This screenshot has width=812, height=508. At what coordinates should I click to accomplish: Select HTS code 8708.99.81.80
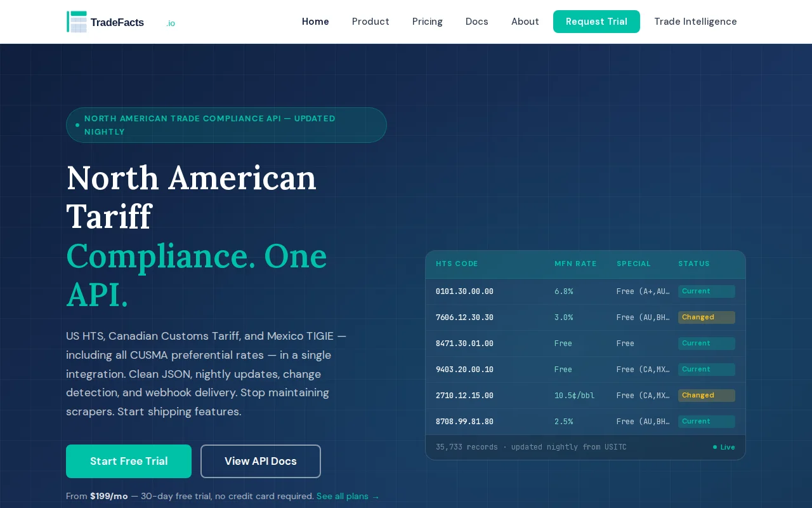click(464, 422)
